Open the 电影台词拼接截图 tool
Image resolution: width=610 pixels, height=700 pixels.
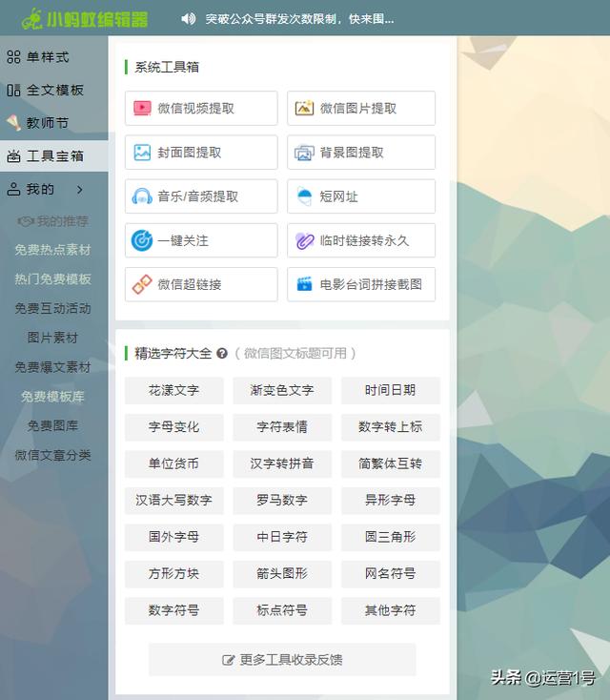tap(361, 284)
